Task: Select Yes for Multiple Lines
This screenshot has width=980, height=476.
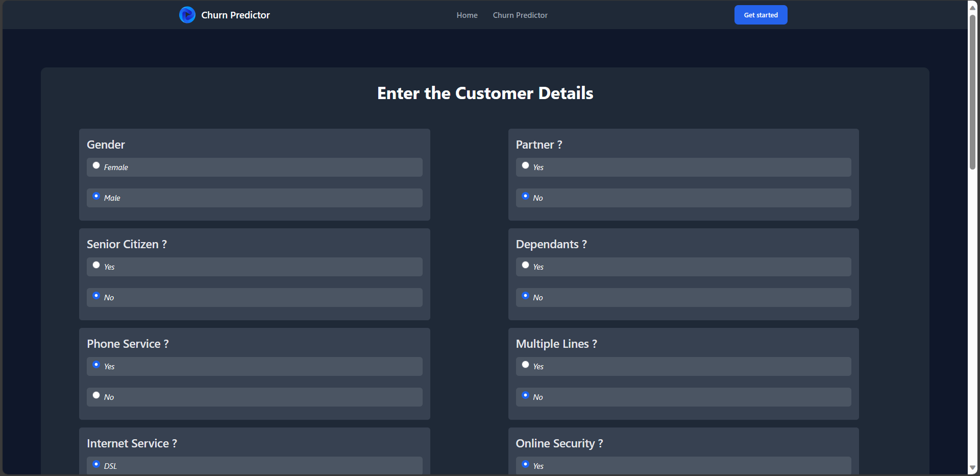Action: point(525,364)
